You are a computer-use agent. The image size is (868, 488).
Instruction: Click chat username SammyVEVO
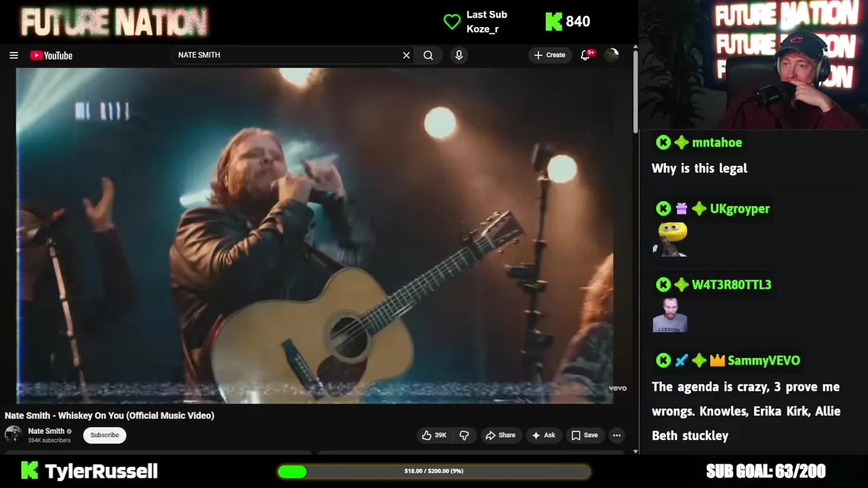(x=764, y=361)
